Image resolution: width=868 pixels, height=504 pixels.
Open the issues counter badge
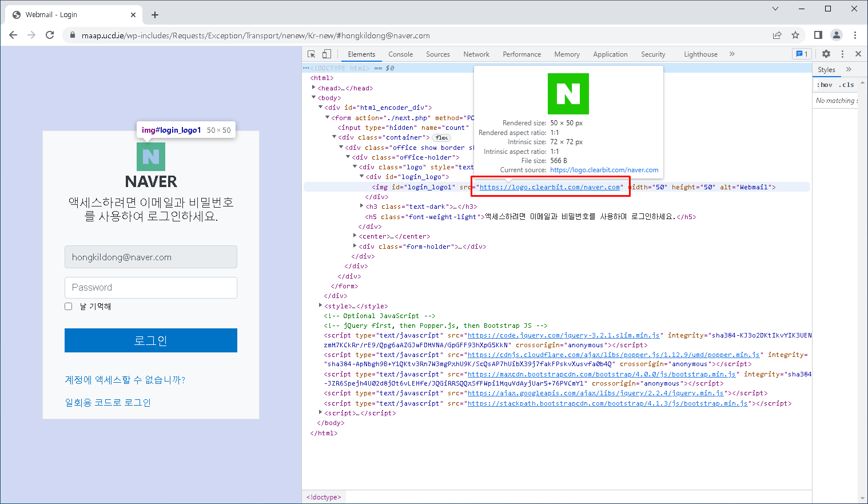coord(802,54)
